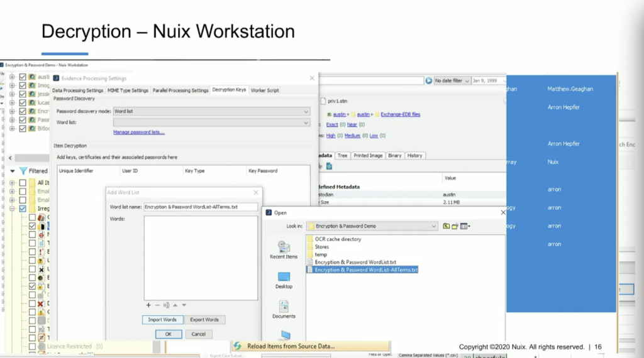Image resolution: width=644 pixels, height=358 pixels.
Task: Click Manage password lists link
Action: click(x=139, y=132)
